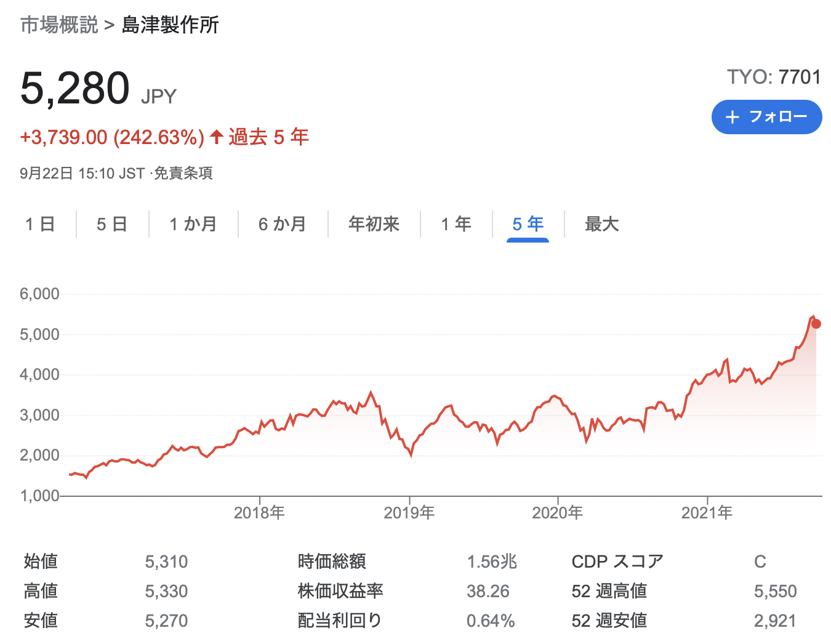Click the 時価総額 value 1.56兆
This screenshot has width=831, height=644.
(492, 561)
